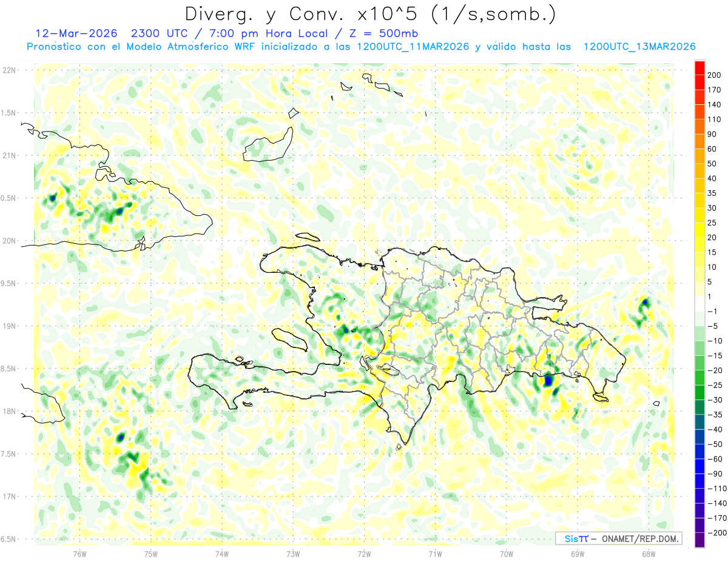This screenshot has width=728, height=562.
Task: Click the '20N' latitude label
Action: 8,241
